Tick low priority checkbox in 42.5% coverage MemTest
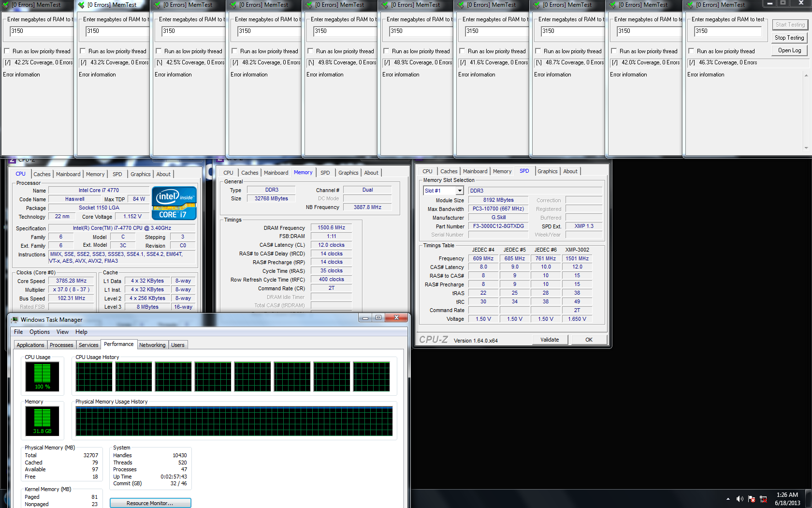 tap(159, 51)
